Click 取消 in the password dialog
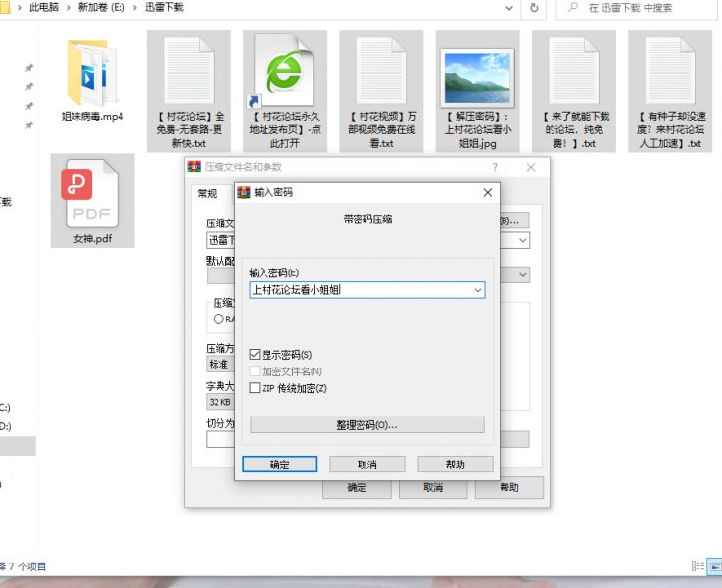The height and width of the screenshot is (588, 722). point(367,465)
